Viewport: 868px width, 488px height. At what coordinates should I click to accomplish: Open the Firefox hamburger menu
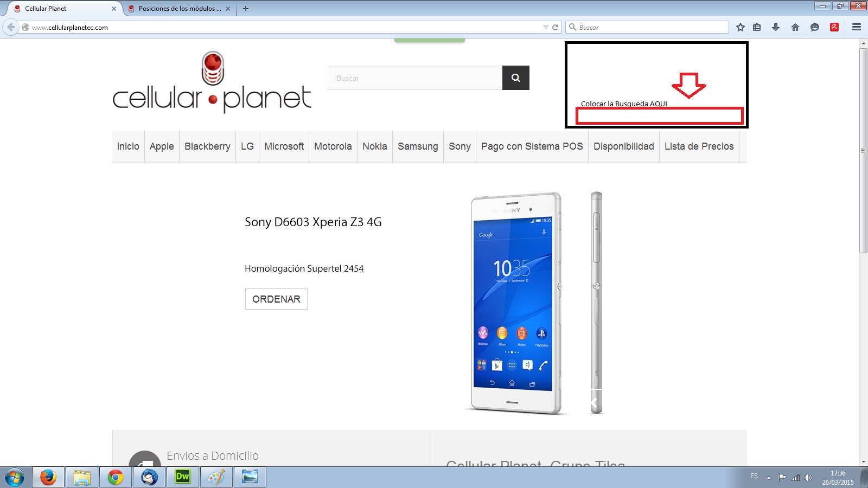tap(857, 27)
